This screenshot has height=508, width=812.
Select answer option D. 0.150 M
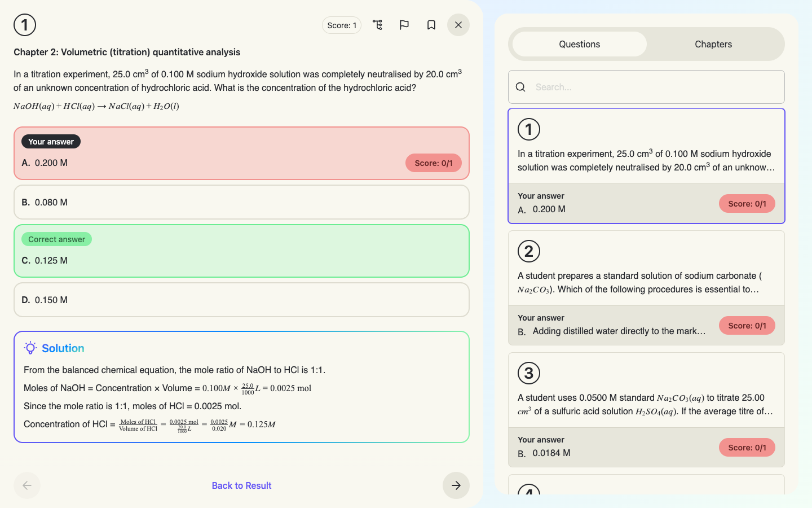[241, 300]
